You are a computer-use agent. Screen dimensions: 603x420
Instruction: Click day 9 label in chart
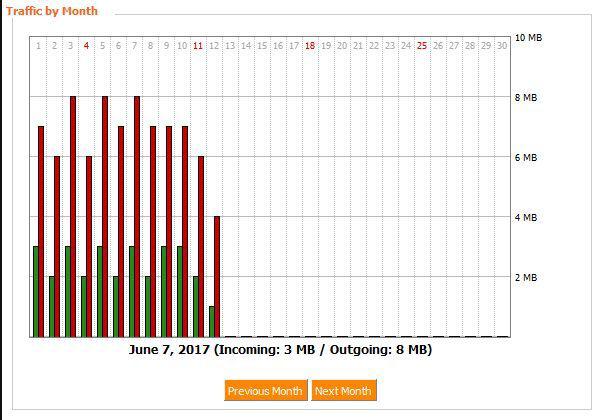tap(167, 46)
